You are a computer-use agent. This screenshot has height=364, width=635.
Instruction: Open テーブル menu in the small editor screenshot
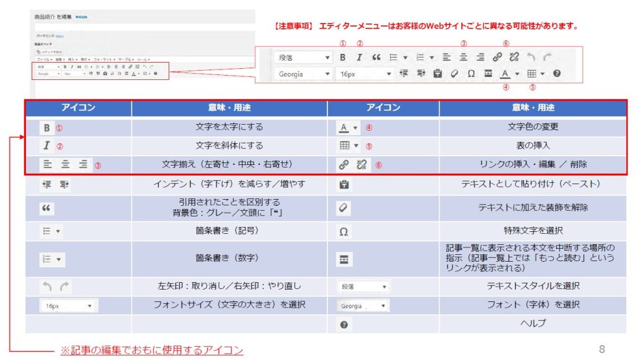(x=125, y=58)
